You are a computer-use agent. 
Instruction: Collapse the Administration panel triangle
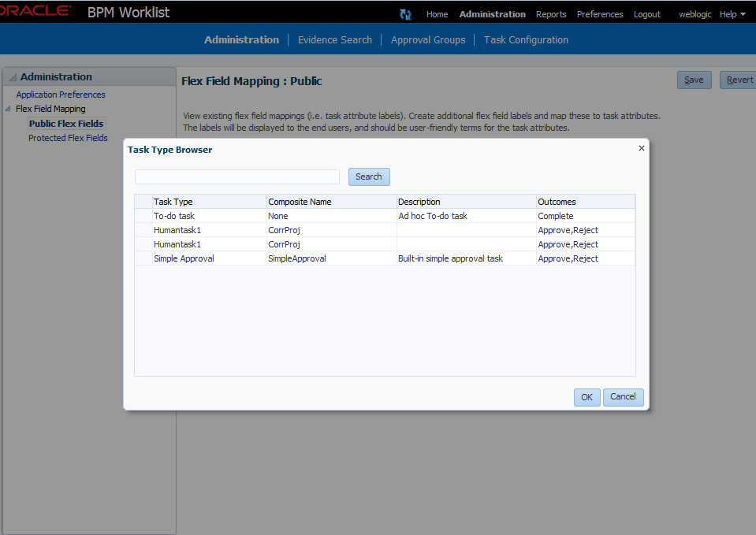(13, 77)
